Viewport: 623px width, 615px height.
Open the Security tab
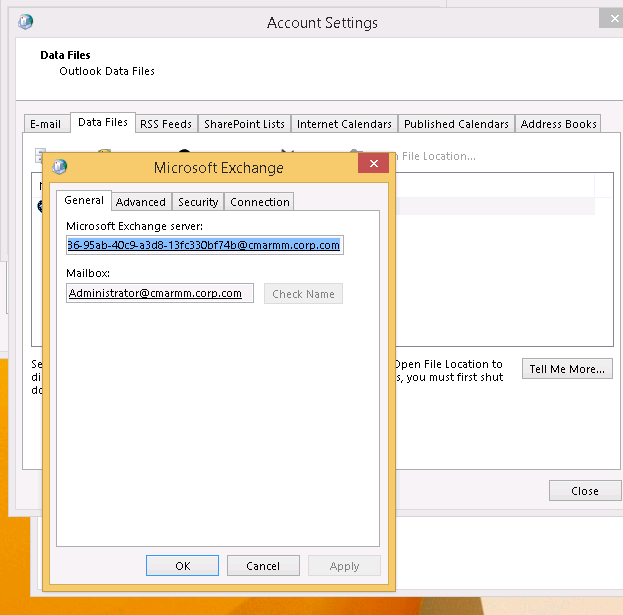198,202
